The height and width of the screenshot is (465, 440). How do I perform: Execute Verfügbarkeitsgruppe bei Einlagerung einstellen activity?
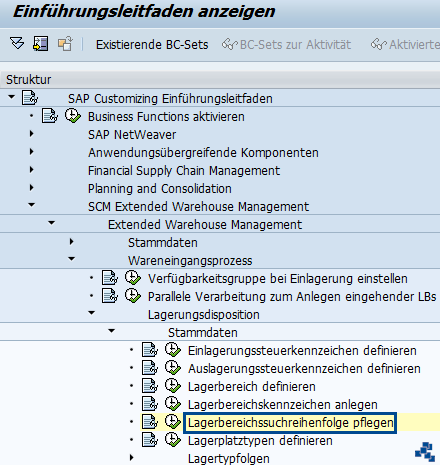point(133,278)
